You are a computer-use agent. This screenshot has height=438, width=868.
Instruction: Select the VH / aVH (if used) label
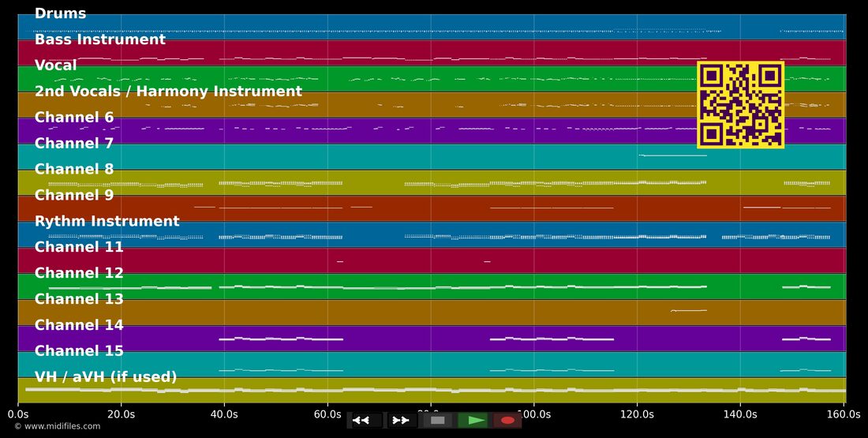(x=106, y=377)
